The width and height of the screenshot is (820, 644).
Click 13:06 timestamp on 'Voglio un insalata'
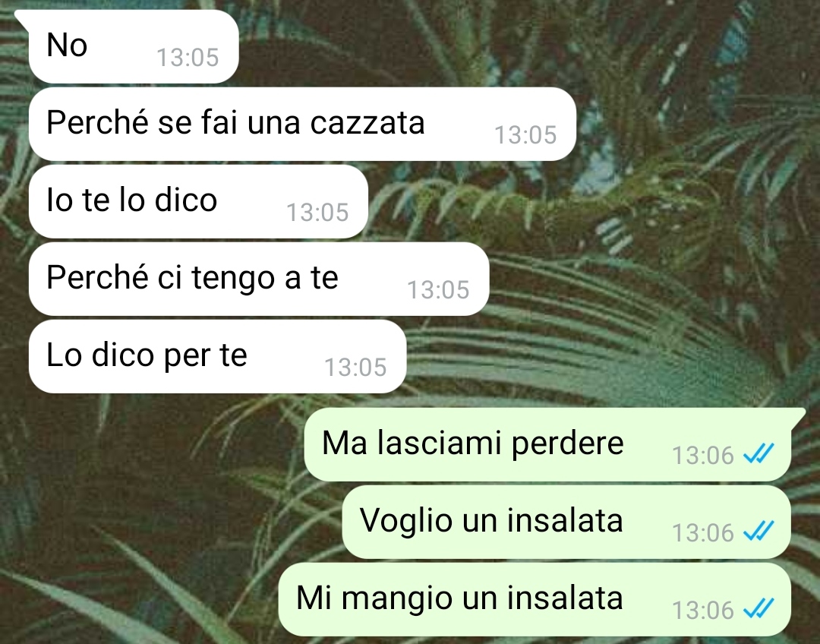pos(703,532)
